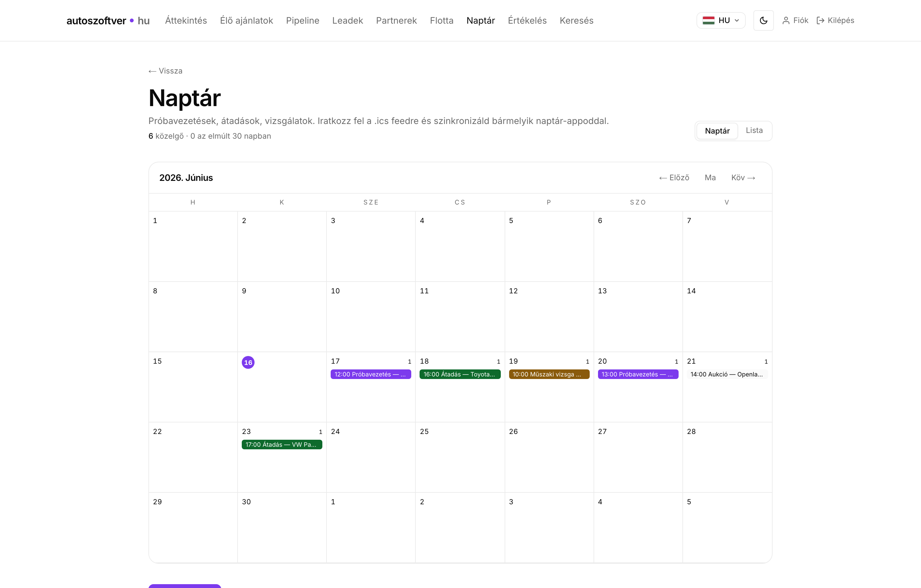Open the Partnerek section
This screenshot has height=588, width=921.
click(x=396, y=21)
